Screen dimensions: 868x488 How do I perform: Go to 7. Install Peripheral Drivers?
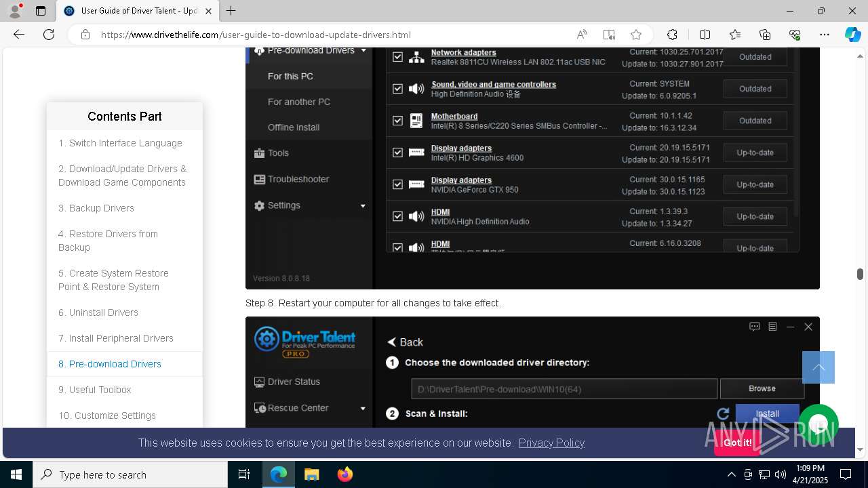[116, 338]
